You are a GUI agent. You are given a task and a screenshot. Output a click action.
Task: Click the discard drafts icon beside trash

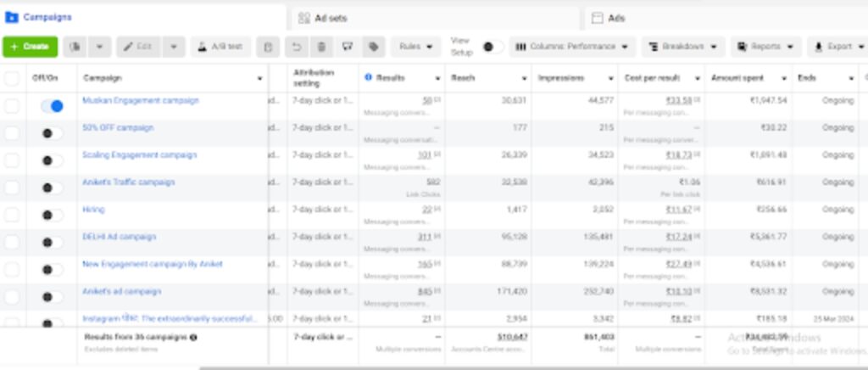point(348,47)
